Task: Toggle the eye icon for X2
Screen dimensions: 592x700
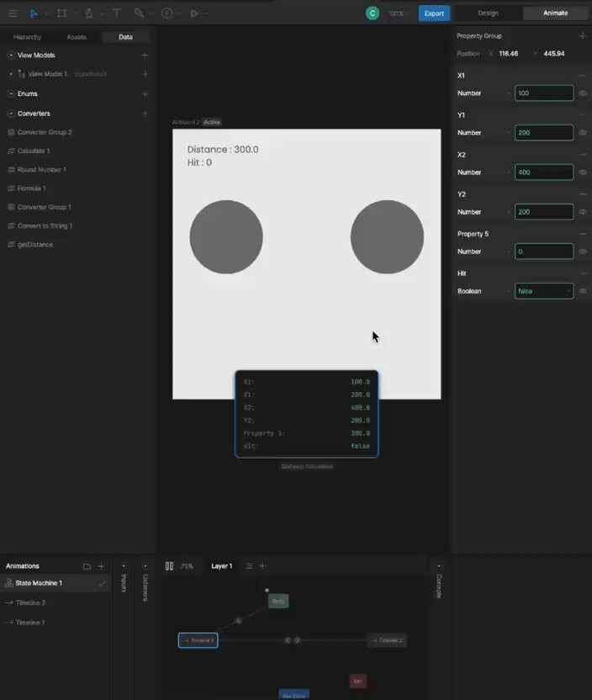Action: click(583, 172)
